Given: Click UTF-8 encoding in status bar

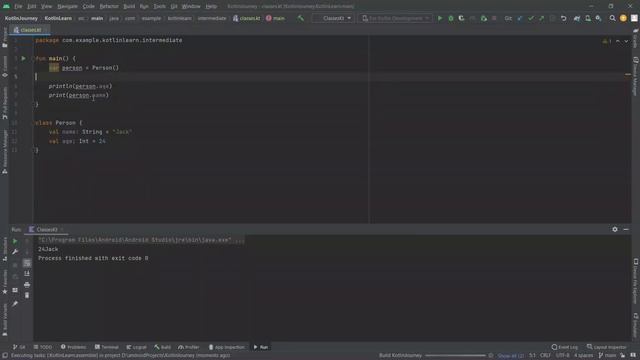Looking at the screenshot, I should pyautogui.click(x=562, y=356).
